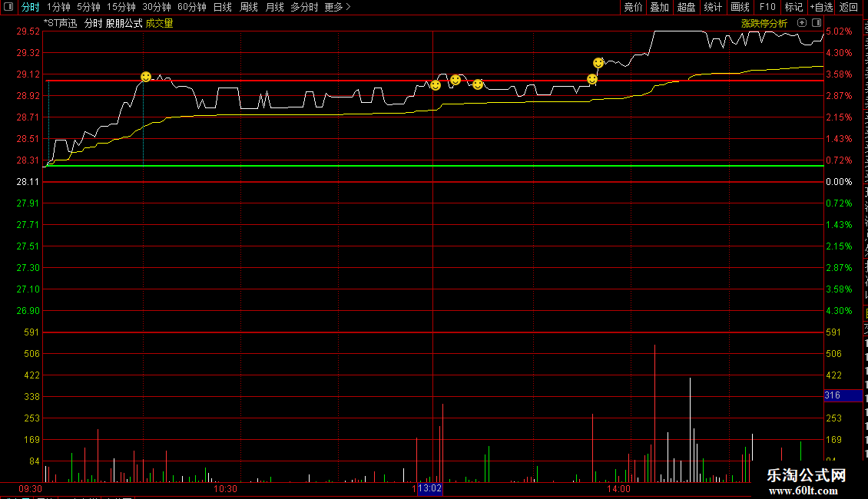This screenshot has height=499, width=868.
Task: Click the 返回 back button
Action: point(849,7)
